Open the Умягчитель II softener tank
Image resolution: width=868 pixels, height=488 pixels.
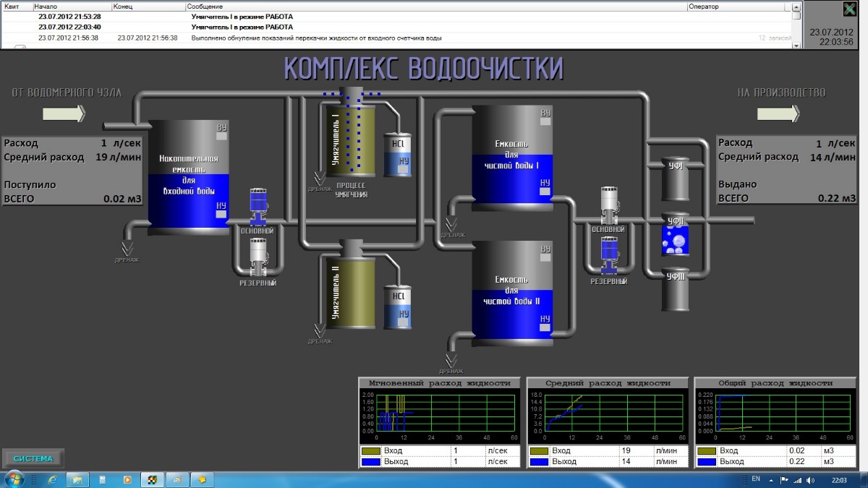click(x=347, y=288)
